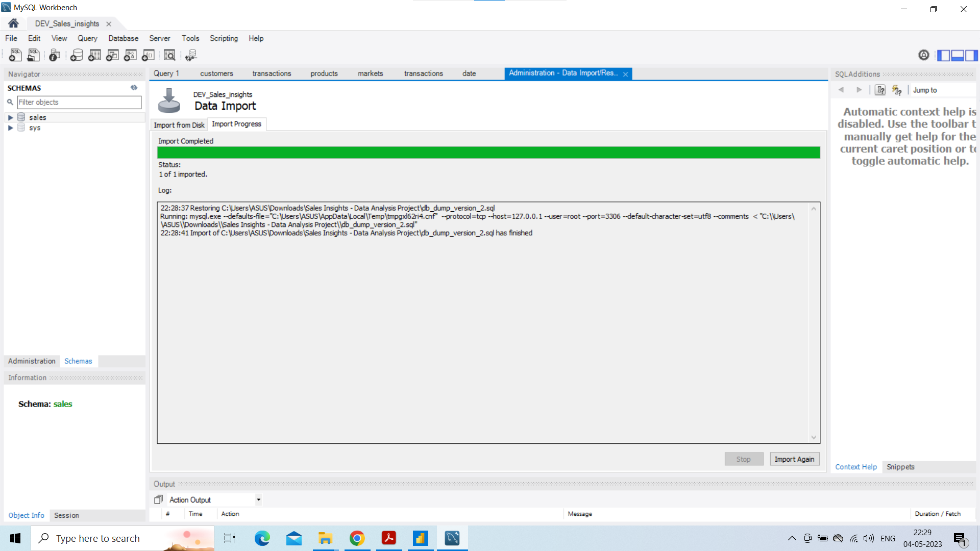
Task: Open a SQL script file from disk
Action: click(33, 55)
